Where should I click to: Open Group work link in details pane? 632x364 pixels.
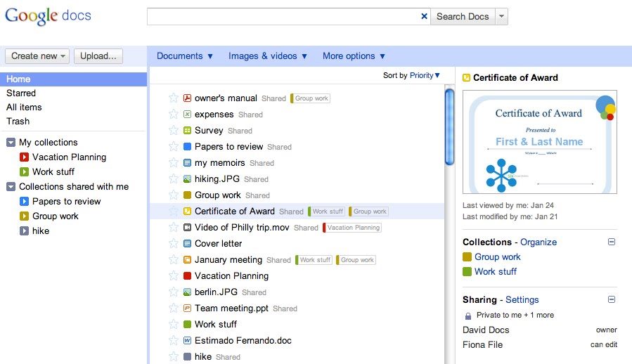pyautogui.click(x=498, y=256)
